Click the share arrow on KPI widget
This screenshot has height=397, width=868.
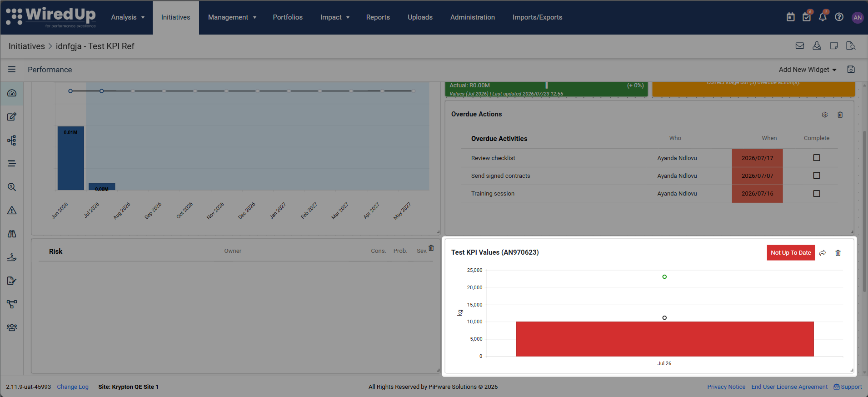click(x=823, y=253)
